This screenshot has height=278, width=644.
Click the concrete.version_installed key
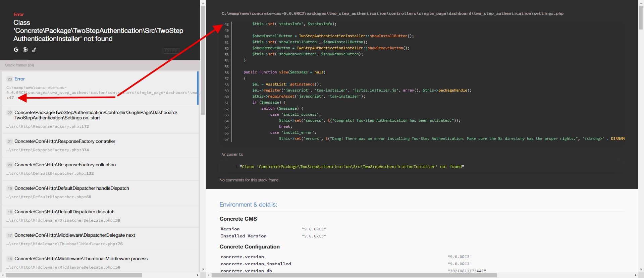(256, 264)
